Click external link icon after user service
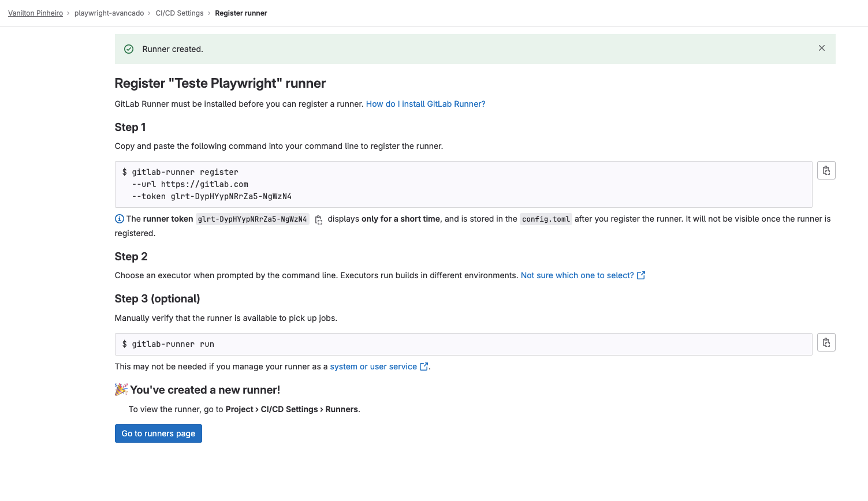Viewport: 868px width, 501px height. pos(424,367)
